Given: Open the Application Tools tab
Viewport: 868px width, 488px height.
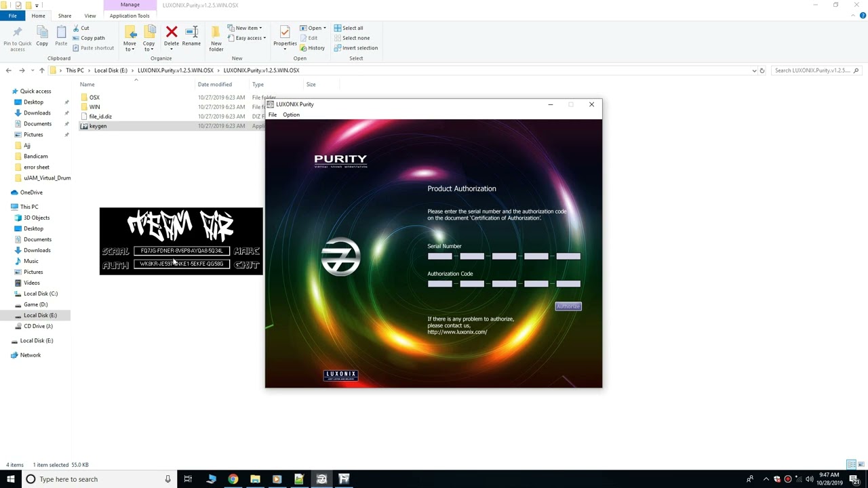Looking at the screenshot, I should click(130, 16).
